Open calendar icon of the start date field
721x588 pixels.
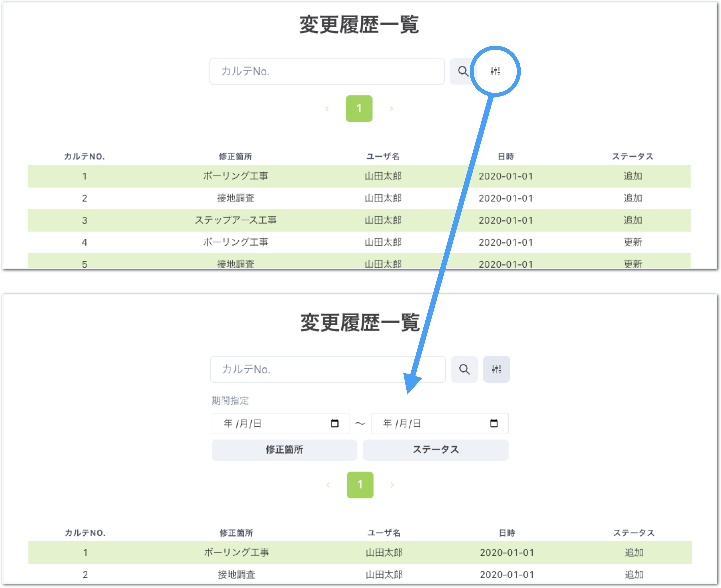pos(334,423)
